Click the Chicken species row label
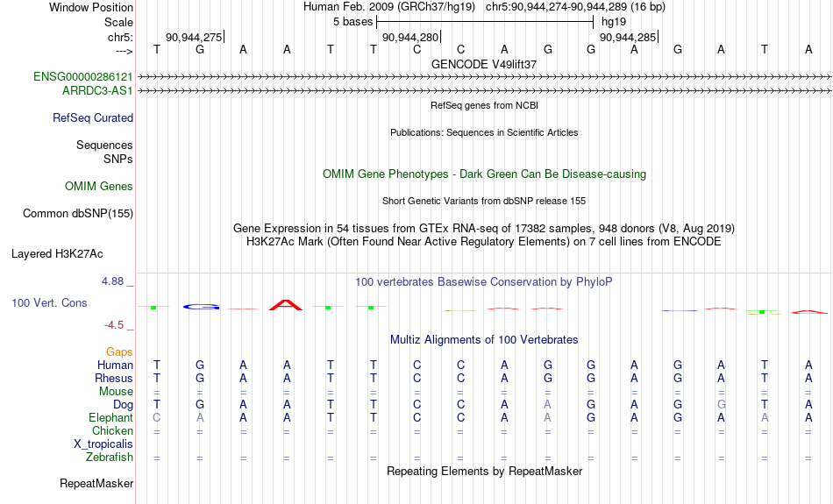Screen dimensions: 833x504 point(112,430)
